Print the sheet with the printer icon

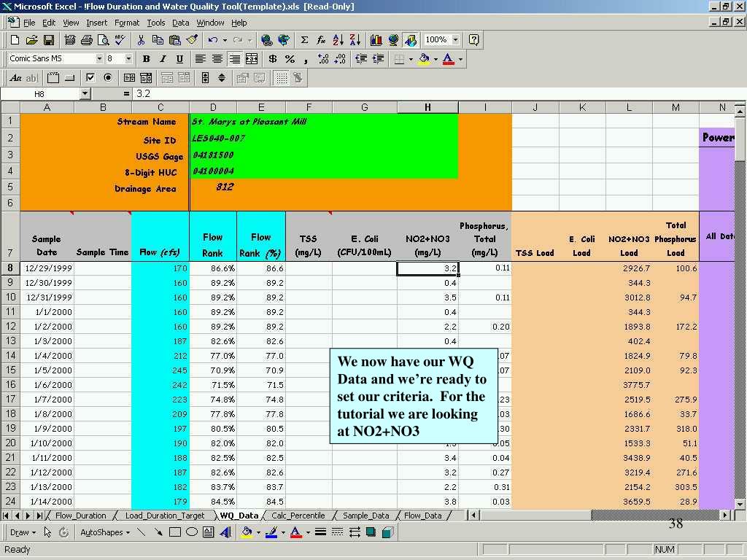pyautogui.click(x=86, y=40)
